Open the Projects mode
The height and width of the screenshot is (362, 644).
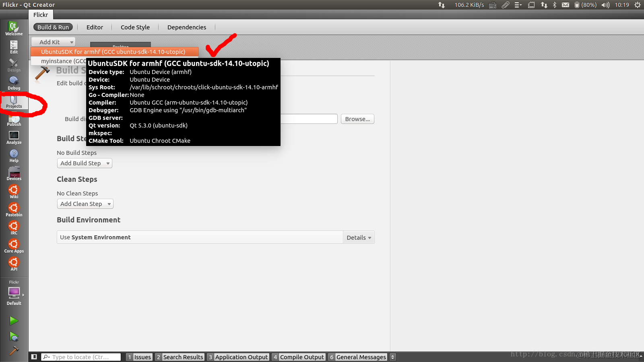coord(14,101)
